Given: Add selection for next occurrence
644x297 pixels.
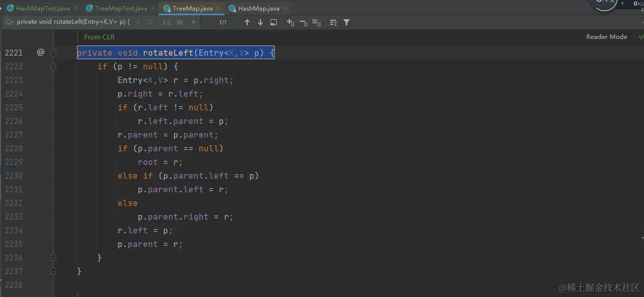Looking at the screenshot, I should coord(290,22).
